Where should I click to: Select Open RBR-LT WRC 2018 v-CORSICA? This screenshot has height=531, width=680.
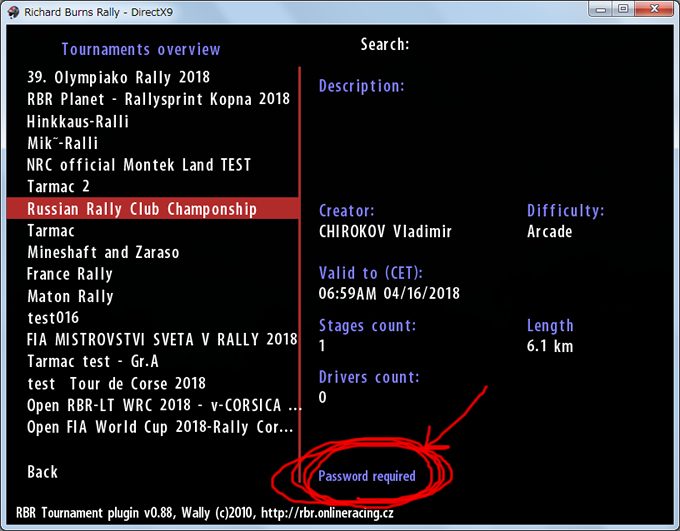click(164, 406)
